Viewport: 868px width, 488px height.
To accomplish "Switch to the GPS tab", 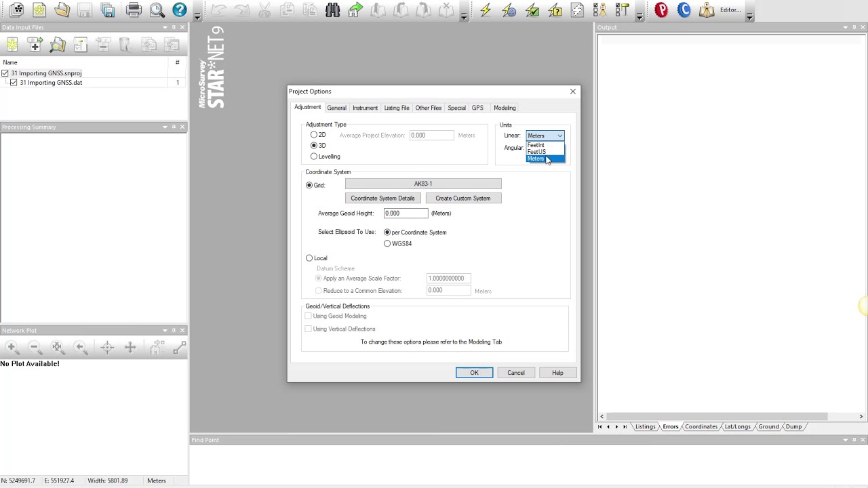I will [477, 108].
